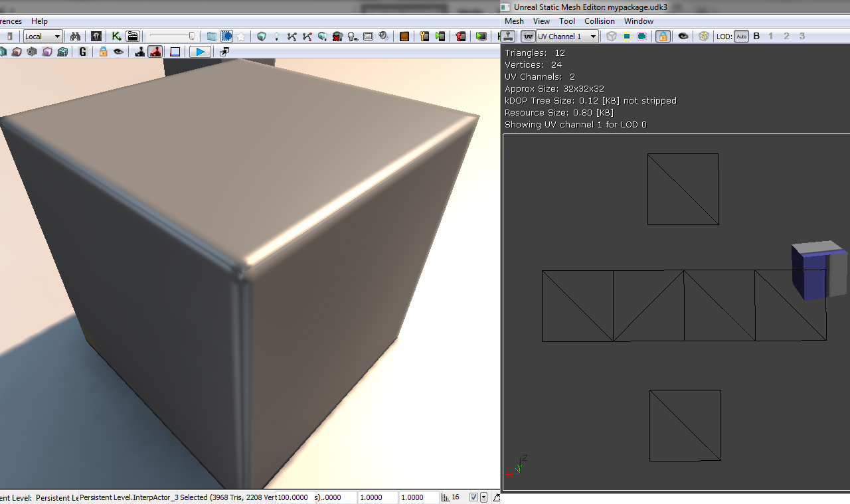Click the 100.0000 status bar field
The width and height of the screenshot is (850, 504).
point(296,497)
